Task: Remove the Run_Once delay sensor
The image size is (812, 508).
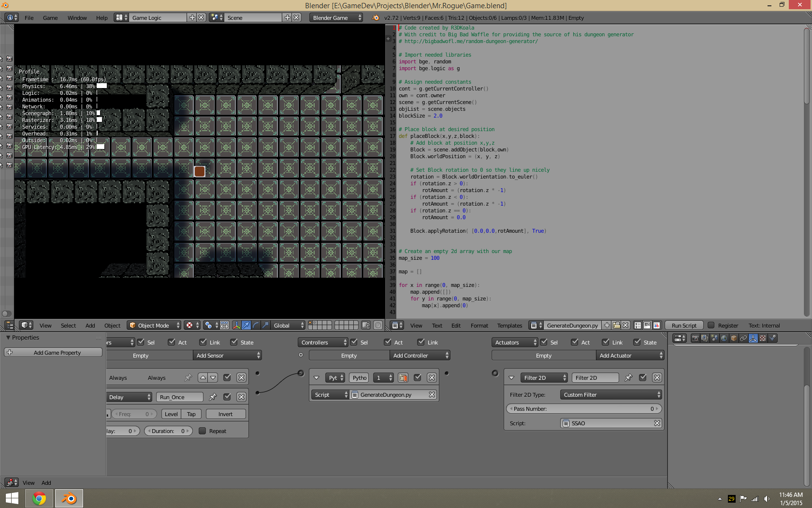Action: pos(241,397)
